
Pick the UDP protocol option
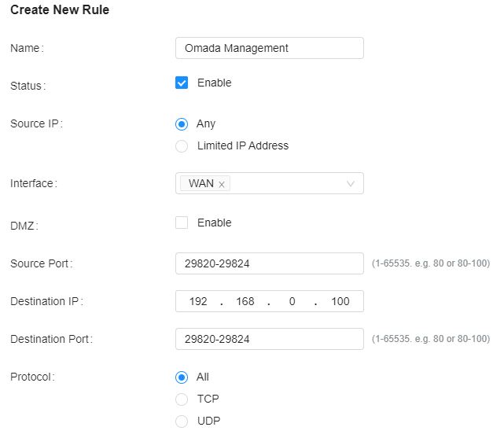(182, 421)
